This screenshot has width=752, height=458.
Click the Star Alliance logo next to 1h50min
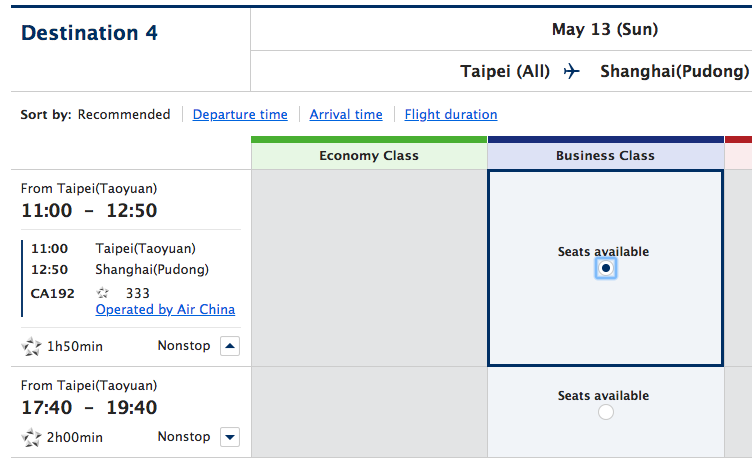coord(32,346)
